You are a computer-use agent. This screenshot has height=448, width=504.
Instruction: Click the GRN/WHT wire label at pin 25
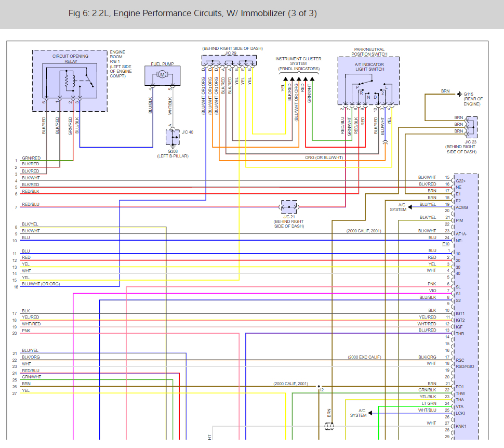click(32, 377)
